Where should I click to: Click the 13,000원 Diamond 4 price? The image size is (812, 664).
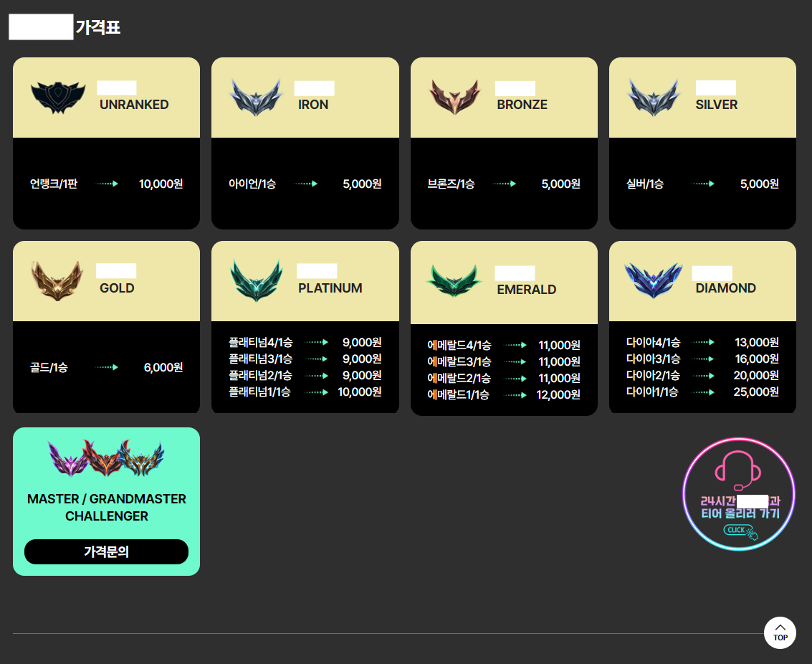tap(757, 342)
